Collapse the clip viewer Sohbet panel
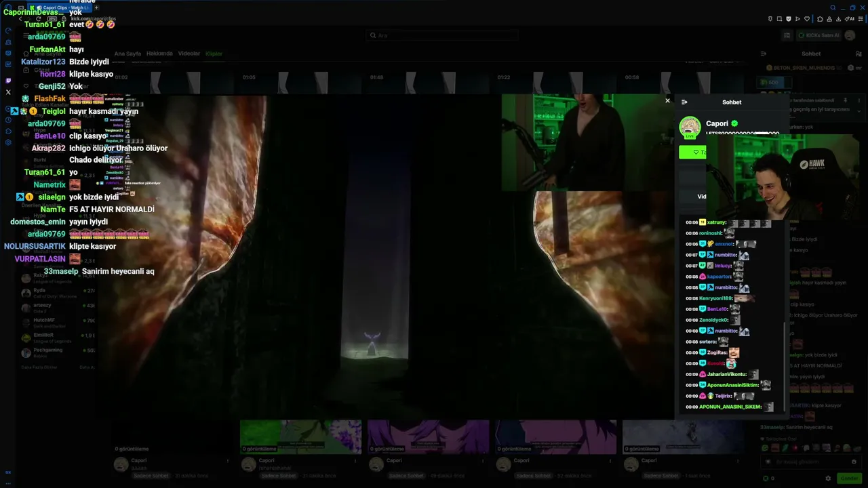The width and height of the screenshot is (868, 488). 684,102
